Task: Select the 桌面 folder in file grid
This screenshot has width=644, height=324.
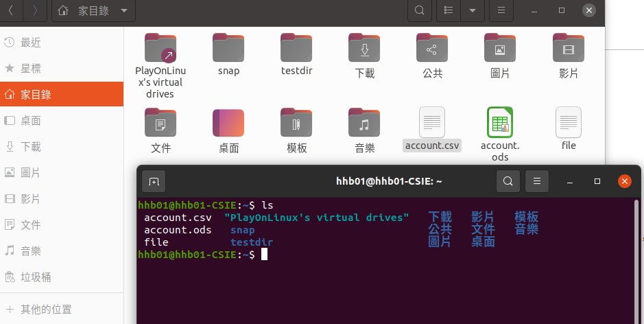Action: pos(228,122)
